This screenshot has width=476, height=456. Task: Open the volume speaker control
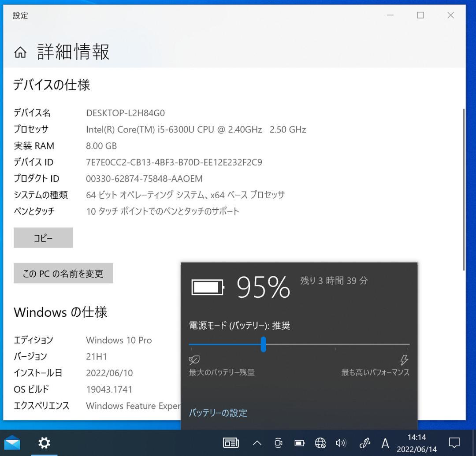[x=341, y=443]
